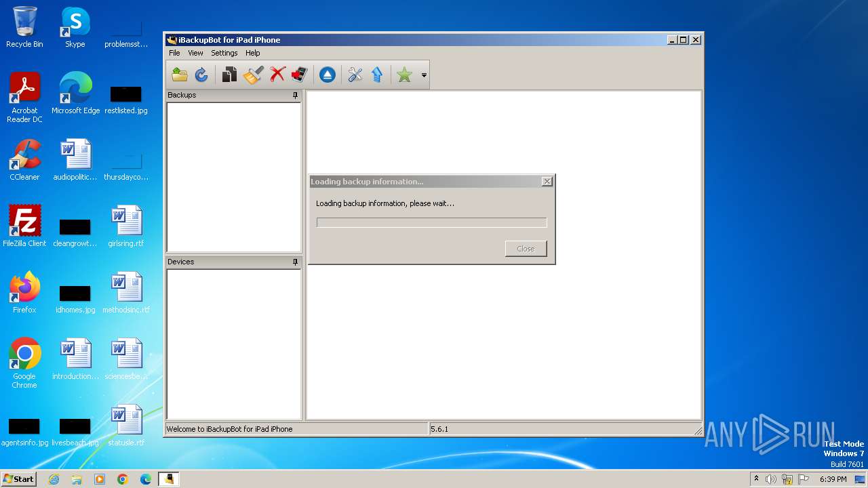Click the iBackupBot taskbar button
868x488 pixels.
tap(169, 479)
